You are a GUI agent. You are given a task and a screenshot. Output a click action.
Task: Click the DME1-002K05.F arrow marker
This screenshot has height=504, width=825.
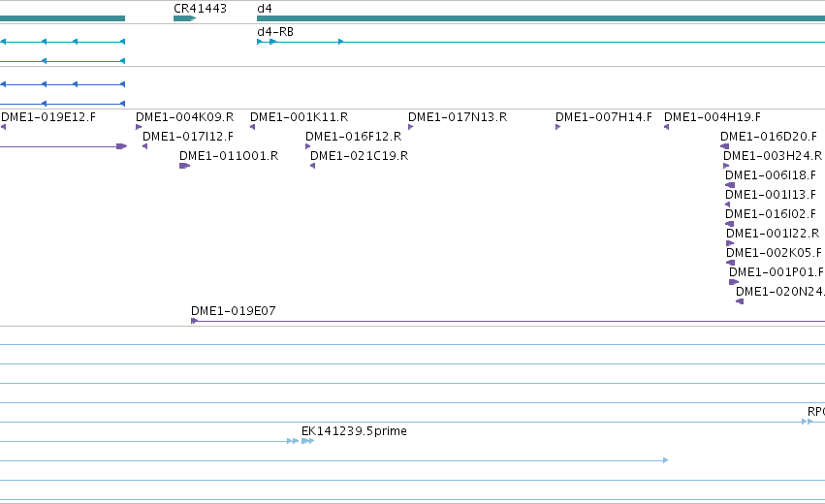pyautogui.click(x=730, y=263)
